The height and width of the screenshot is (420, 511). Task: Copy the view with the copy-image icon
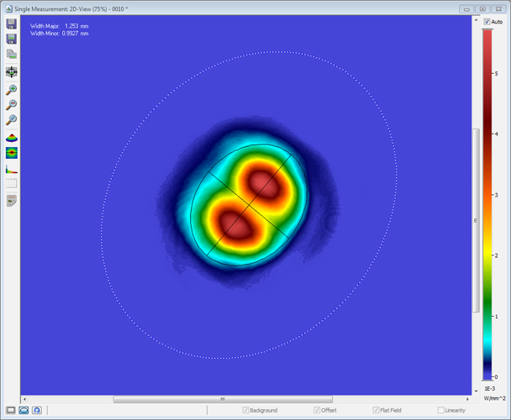click(x=12, y=54)
